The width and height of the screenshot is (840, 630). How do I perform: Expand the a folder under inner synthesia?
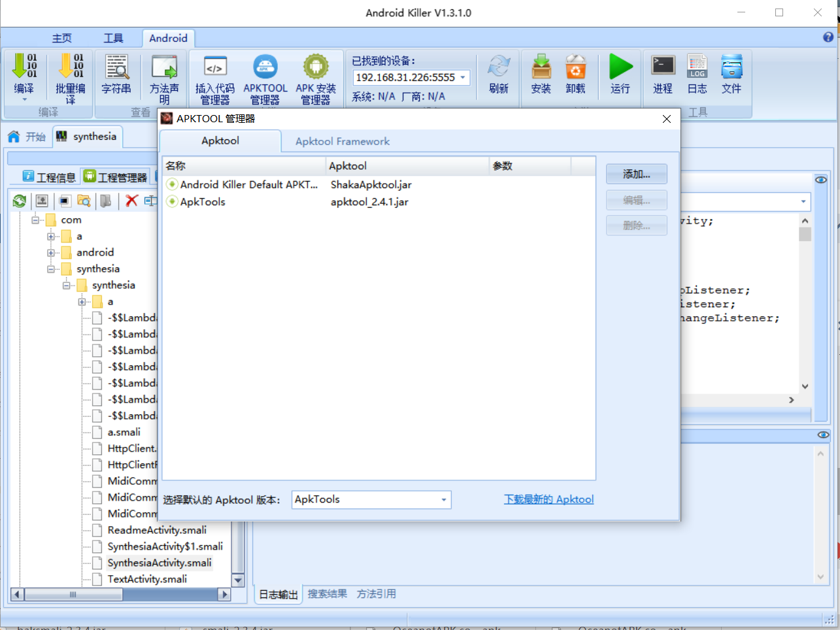(82, 302)
